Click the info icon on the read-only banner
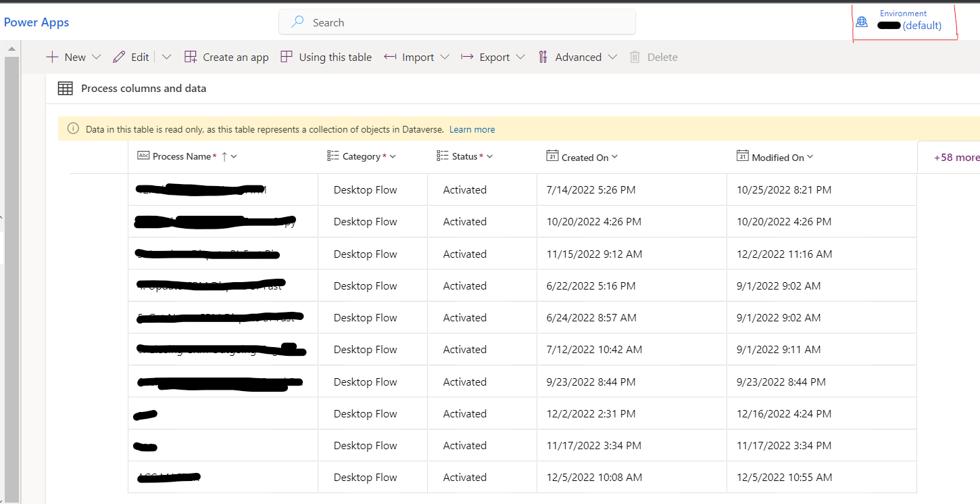Viewport: 980px width, 504px height. coord(73,128)
